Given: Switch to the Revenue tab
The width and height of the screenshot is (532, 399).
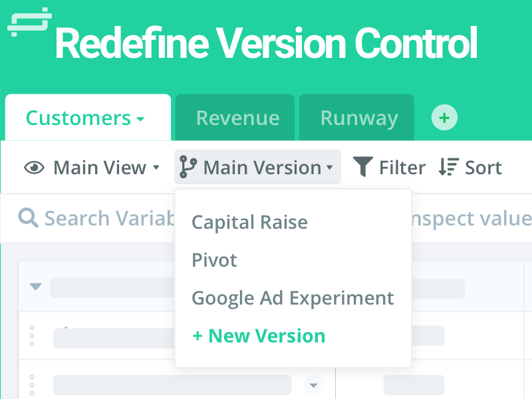Looking at the screenshot, I should click(237, 118).
